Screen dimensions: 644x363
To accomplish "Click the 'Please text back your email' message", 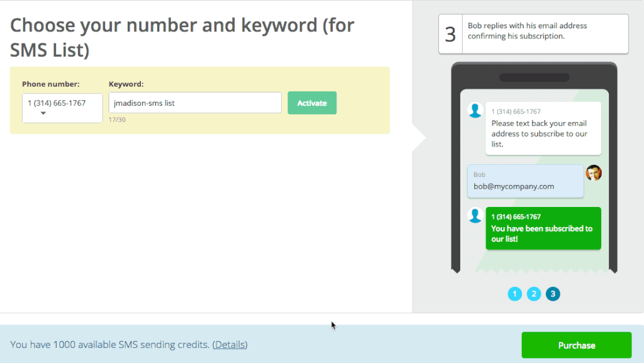I will pyautogui.click(x=543, y=128).
